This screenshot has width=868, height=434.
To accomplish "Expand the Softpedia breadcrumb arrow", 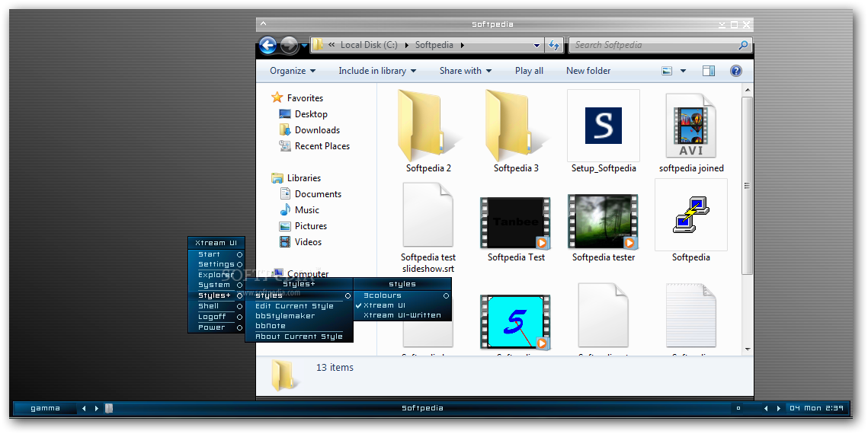I will 462,46.
